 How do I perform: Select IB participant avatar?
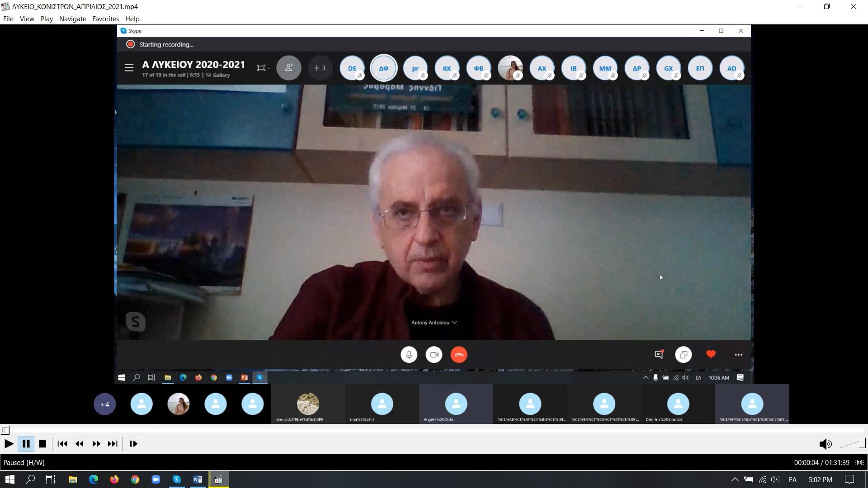click(574, 68)
